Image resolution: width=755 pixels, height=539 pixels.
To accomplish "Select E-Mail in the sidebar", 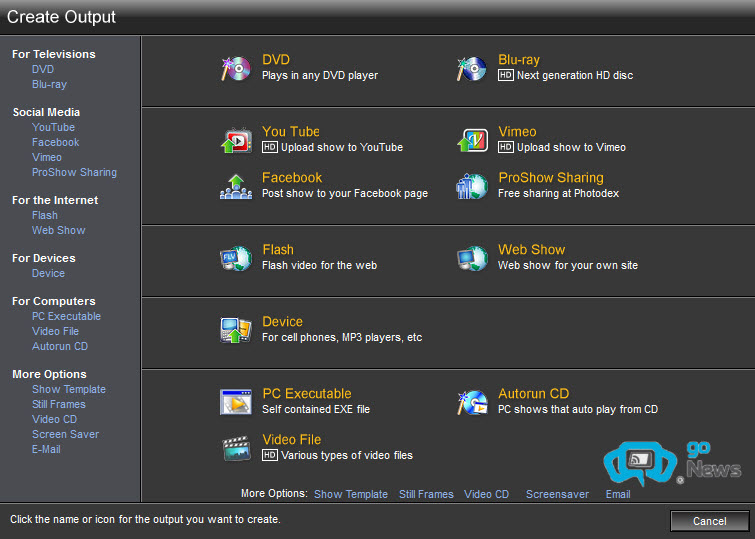I will coord(46,449).
